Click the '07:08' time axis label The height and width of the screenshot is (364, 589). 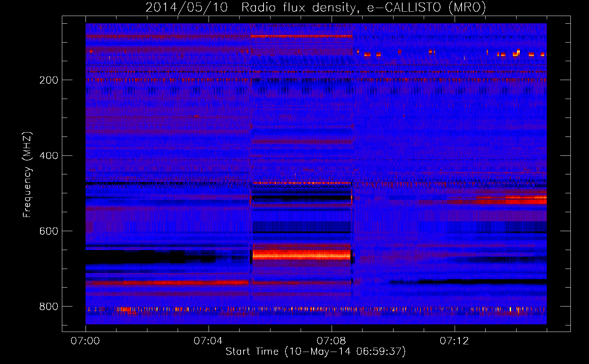(x=331, y=341)
